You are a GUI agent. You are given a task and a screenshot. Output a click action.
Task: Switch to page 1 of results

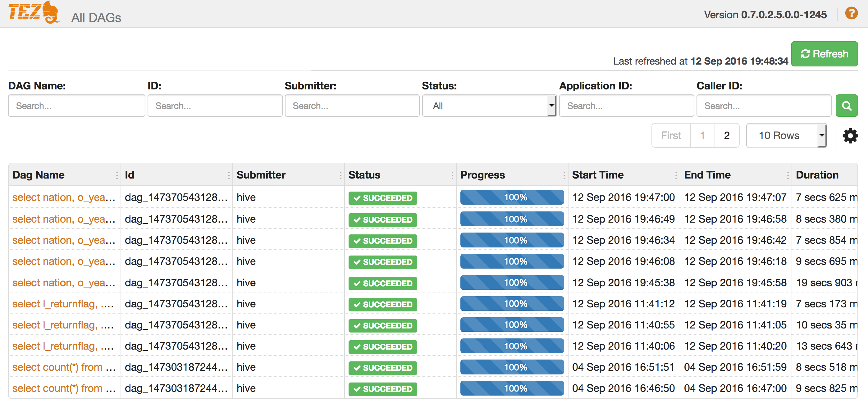click(x=702, y=136)
